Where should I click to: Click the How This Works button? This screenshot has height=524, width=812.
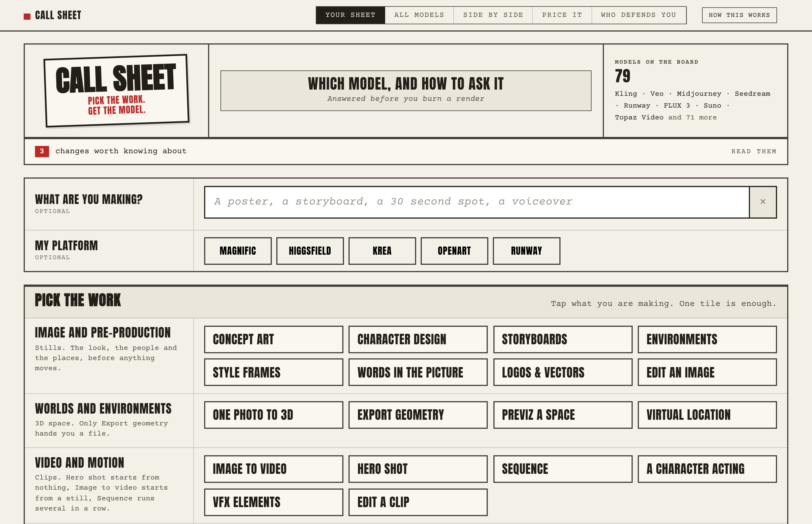(x=739, y=15)
